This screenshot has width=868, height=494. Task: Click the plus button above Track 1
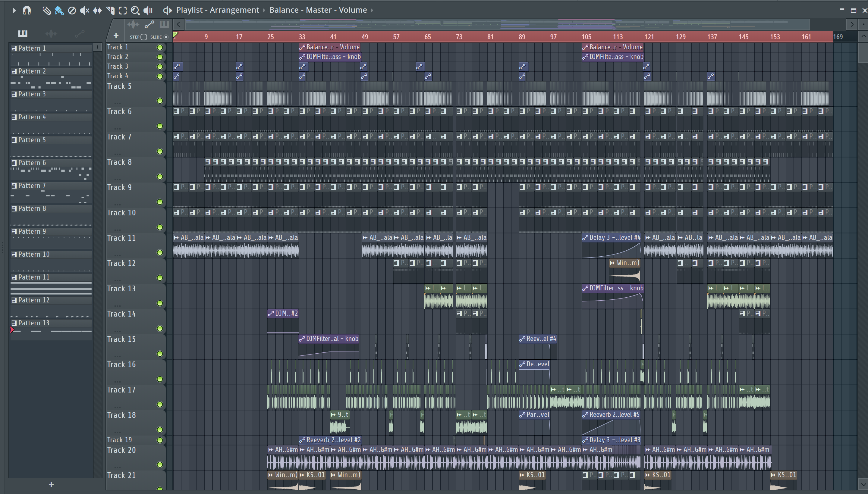coord(116,35)
